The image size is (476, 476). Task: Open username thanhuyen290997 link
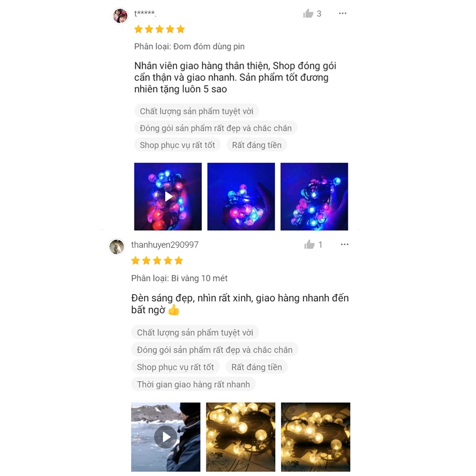point(165,245)
